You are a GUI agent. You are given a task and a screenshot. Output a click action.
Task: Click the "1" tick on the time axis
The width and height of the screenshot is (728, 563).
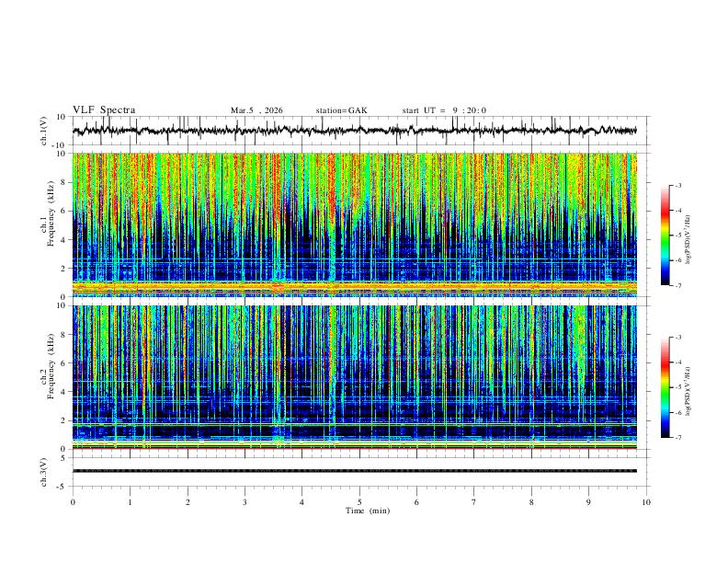click(x=130, y=502)
